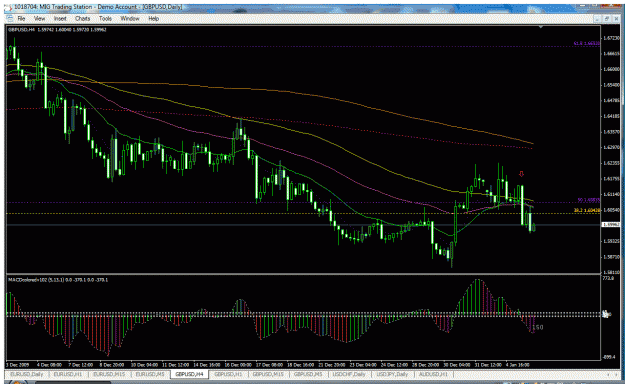Open the Insert menu

(60, 18)
